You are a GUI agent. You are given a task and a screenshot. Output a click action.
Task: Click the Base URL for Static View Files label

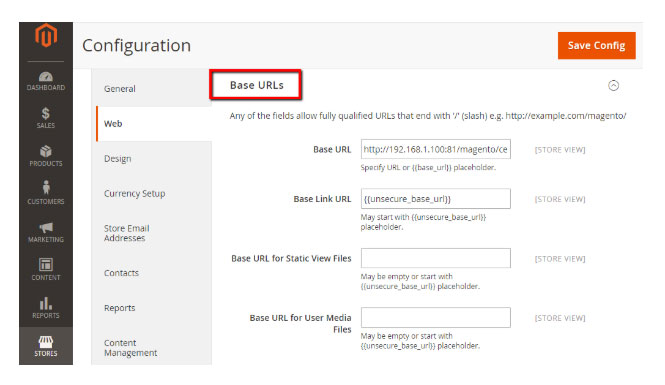coord(291,259)
